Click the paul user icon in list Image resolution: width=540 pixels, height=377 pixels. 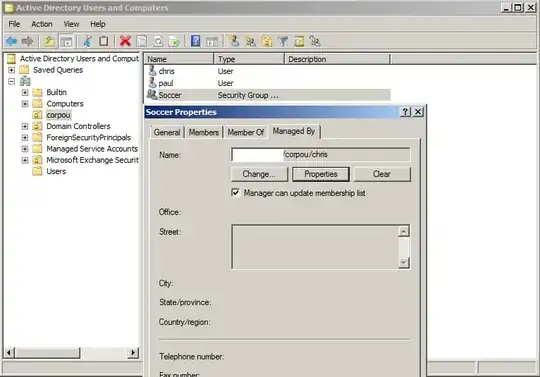pos(152,83)
